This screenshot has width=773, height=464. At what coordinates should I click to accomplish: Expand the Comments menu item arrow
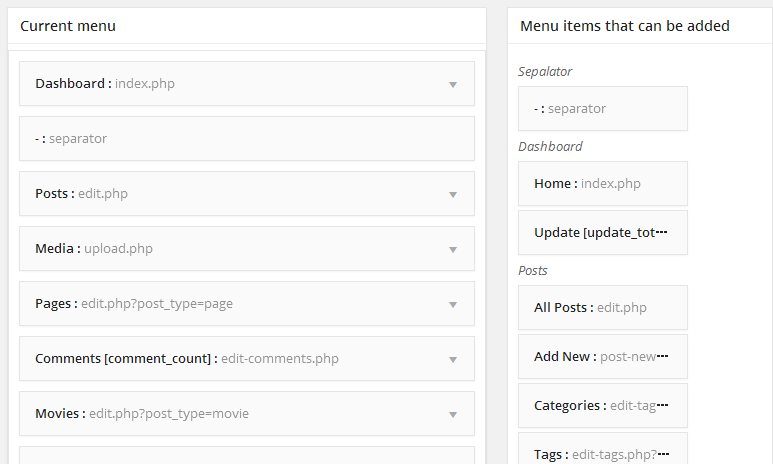tap(453, 360)
